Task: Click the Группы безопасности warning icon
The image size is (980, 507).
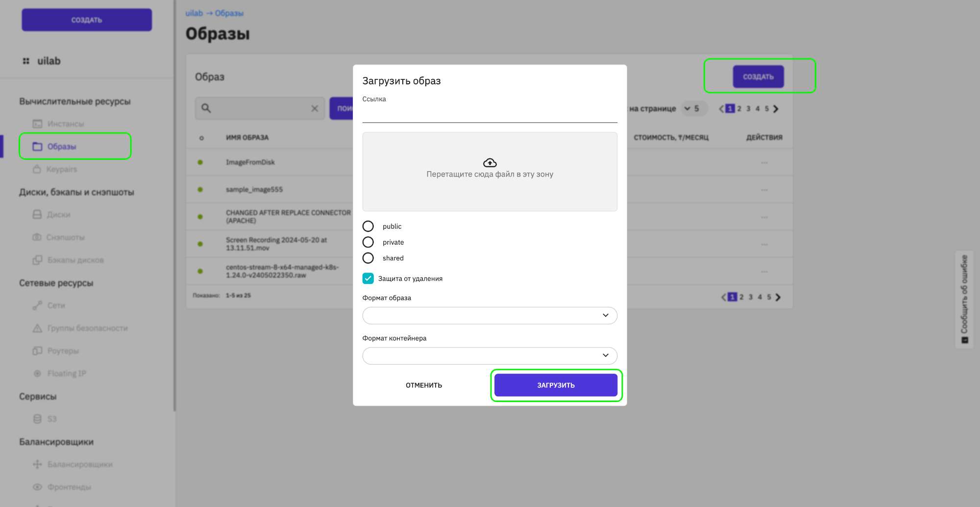Action: pyautogui.click(x=37, y=328)
